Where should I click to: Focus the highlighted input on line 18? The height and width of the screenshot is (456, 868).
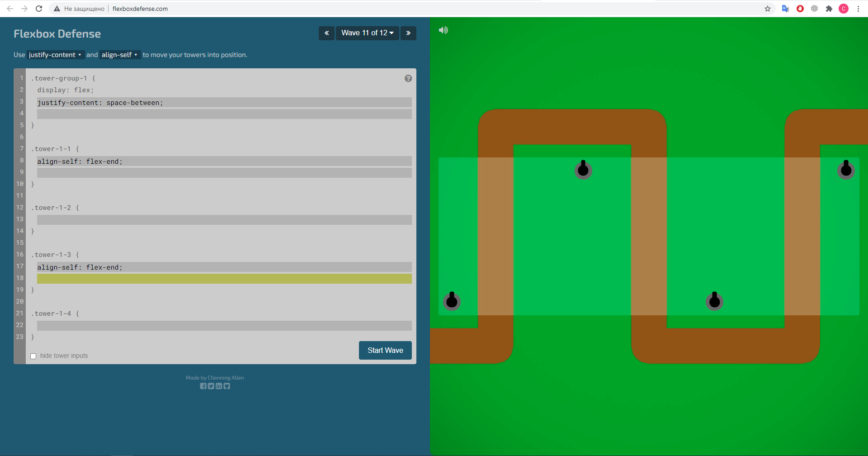click(x=224, y=279)
